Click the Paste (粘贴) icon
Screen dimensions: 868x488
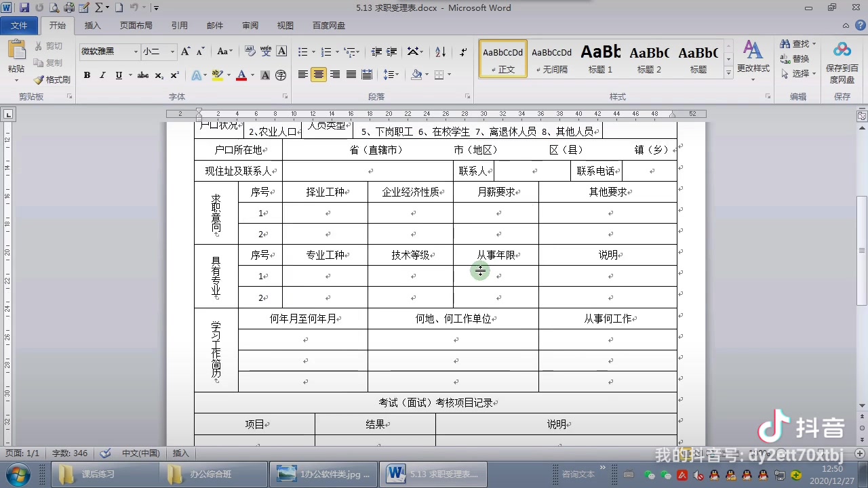[x=16, y=51]
